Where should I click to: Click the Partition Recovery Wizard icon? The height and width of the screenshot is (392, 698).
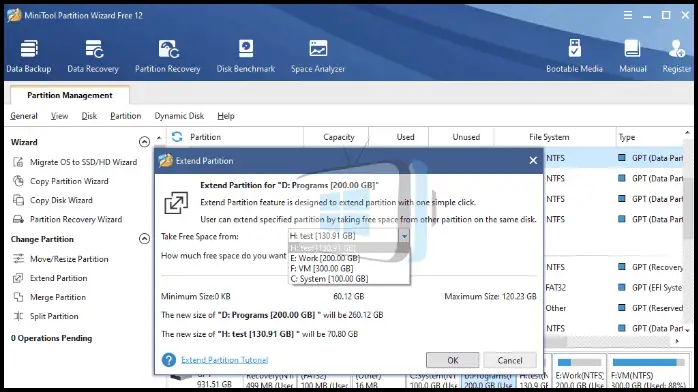(18, 219)
